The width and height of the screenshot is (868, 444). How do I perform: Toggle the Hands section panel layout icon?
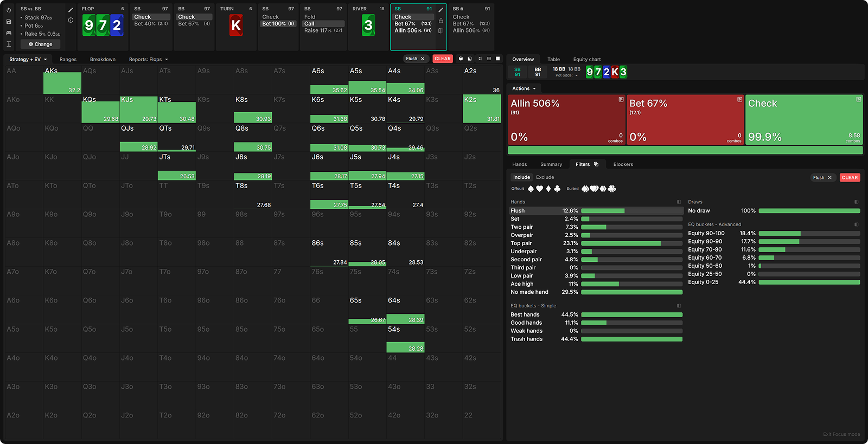(679, 202)
